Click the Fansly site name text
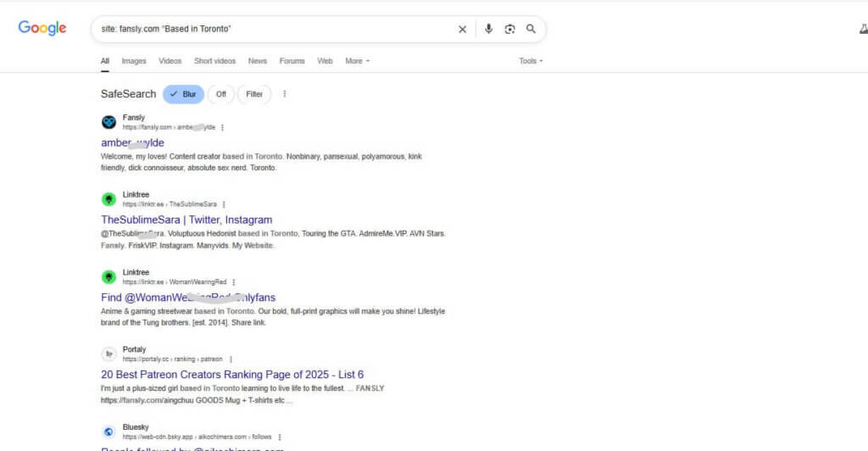 click(133, 117)
